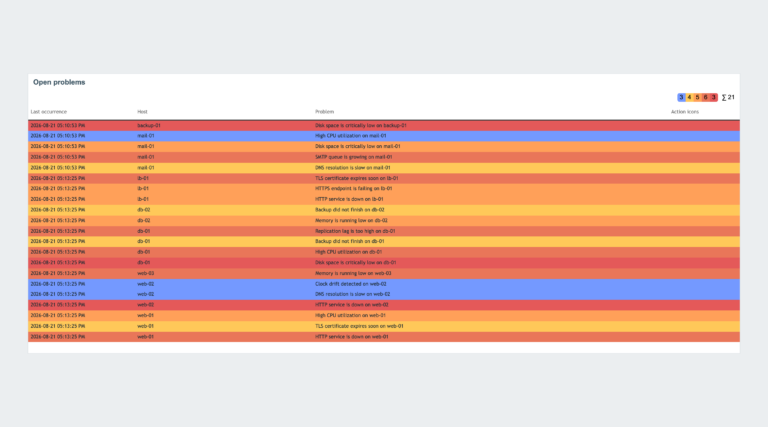Open problem HTTP service is down on web-01
Screen dimensions: 768x427
click(x=352, y=337)
